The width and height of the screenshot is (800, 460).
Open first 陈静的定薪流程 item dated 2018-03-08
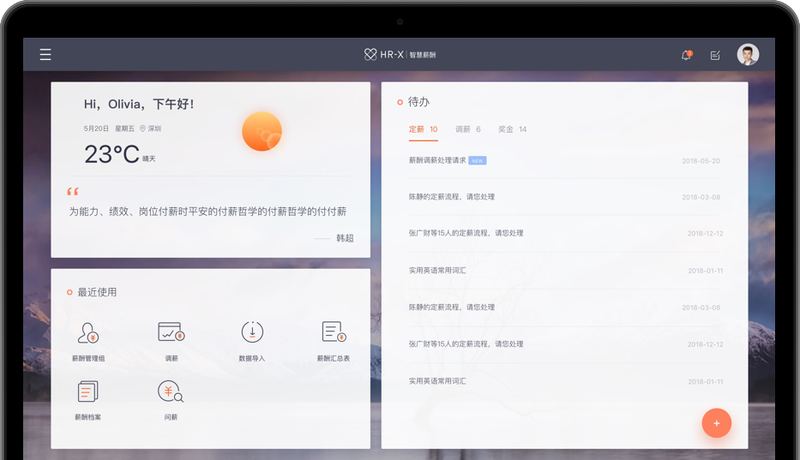pyautogui.click(x=564, y=197)
